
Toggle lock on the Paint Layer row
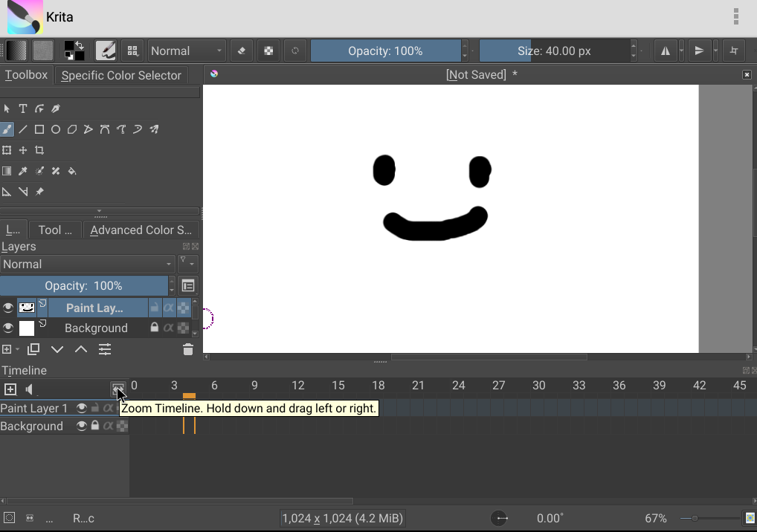pos(154,308)
